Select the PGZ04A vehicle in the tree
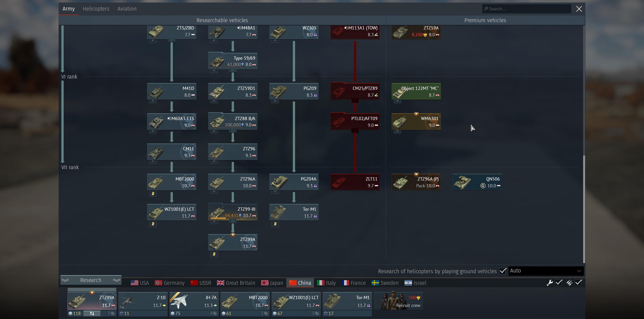The image size is (644, 319). (294, 182)
